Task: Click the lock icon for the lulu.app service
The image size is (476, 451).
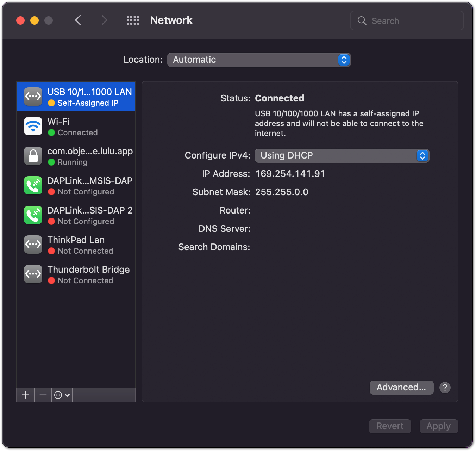Action: [33, 156]
